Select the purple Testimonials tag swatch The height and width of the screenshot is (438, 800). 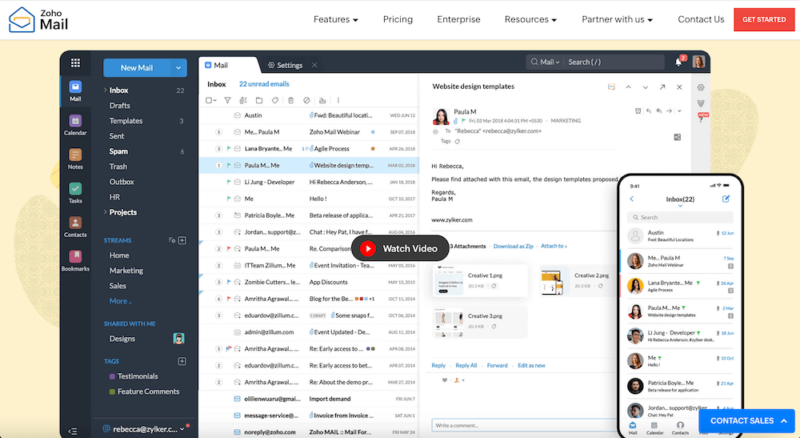click(112, 376)
